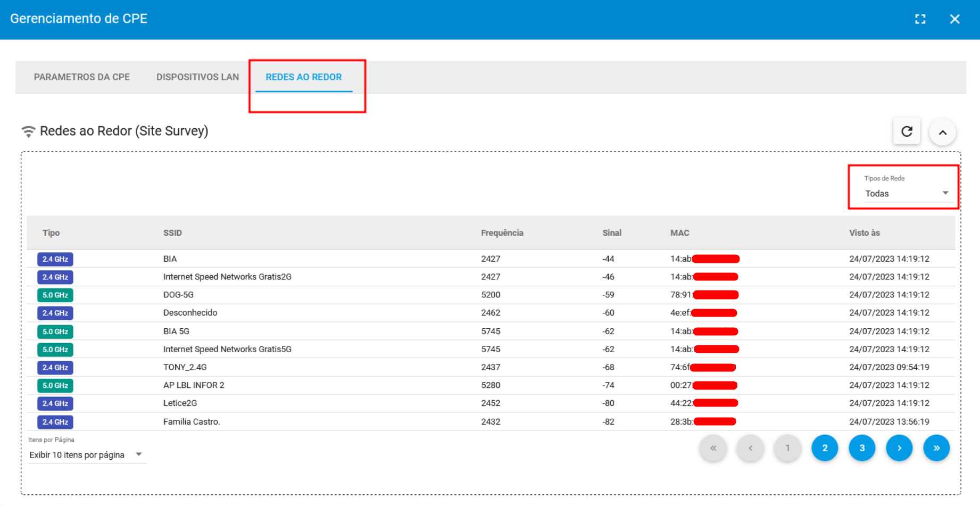
Task: Click the 2.4 GHz badge for Letice2G
Action: 55,404
